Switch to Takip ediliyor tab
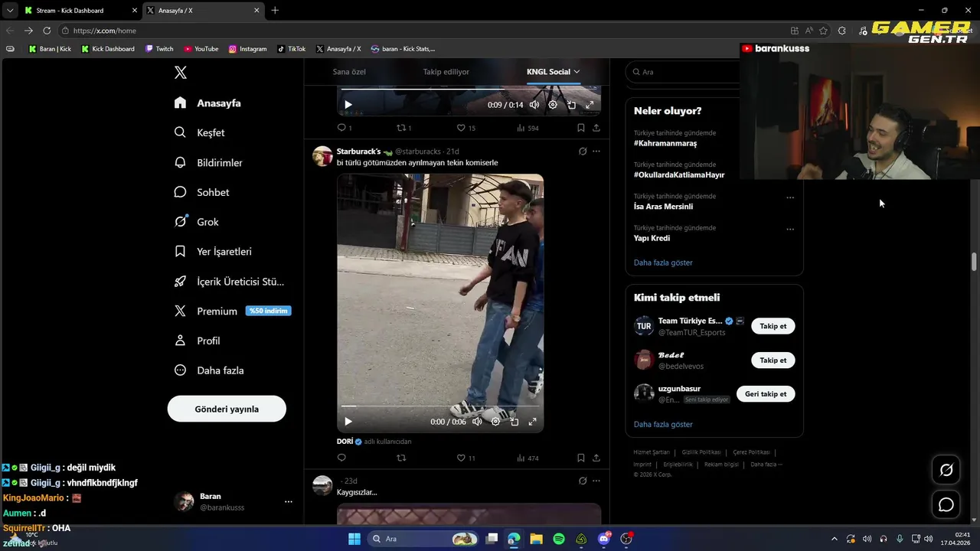Image resolution: width=980 pixels, height=551 pixels. pyautogui.click(x=446, y=72)
